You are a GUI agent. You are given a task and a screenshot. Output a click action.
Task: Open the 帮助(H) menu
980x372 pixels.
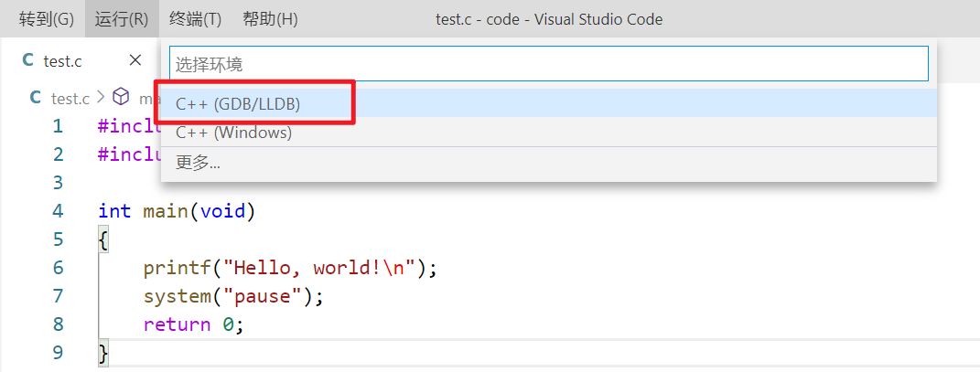270,19
